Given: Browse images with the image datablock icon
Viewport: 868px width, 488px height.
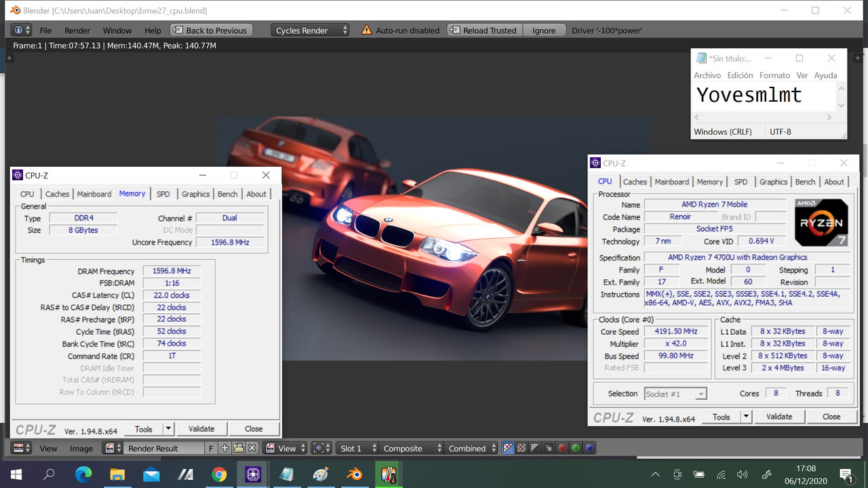Looking at the screenshot, I should pyautogui.click(x=113, y=448).
